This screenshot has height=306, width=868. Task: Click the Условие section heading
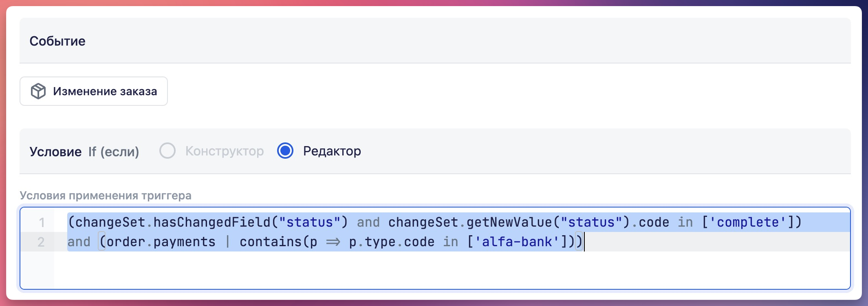tap(55, 152)
